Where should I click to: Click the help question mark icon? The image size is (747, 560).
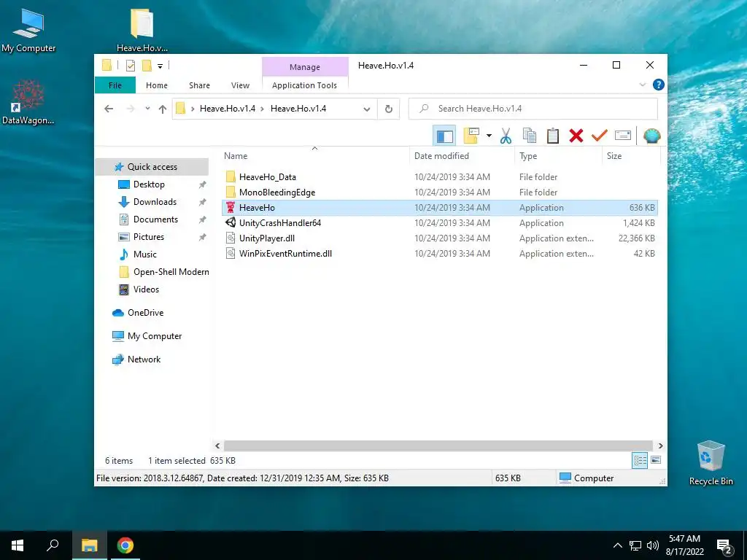(x=659, y=85)
